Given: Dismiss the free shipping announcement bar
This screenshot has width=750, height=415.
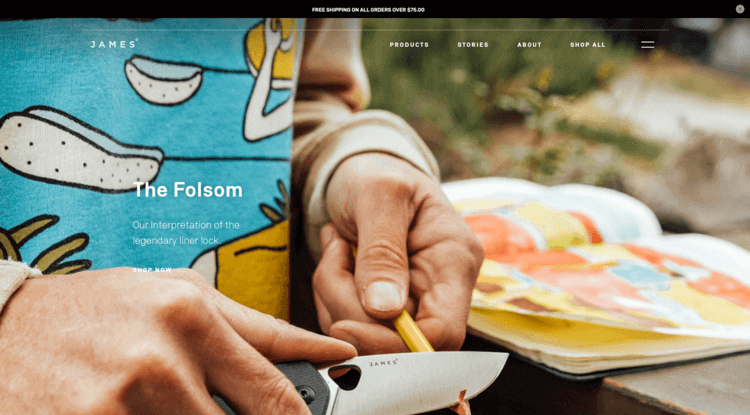Looking at the screenshot, I should (739, 9).
